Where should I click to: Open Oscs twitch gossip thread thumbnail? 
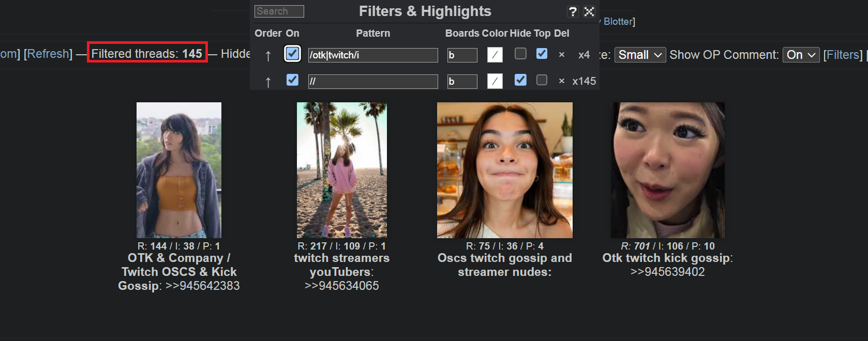tap(505, 170)
